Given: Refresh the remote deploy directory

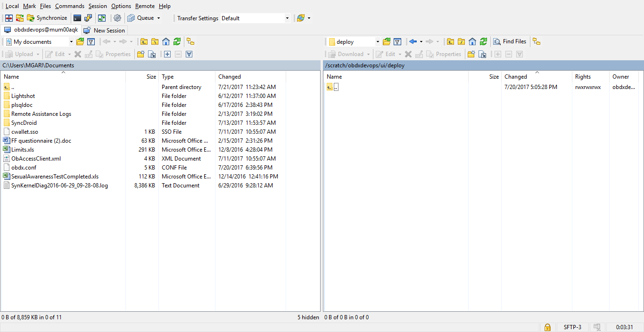Looking at the screenshot, I should [x=483, y=41].
